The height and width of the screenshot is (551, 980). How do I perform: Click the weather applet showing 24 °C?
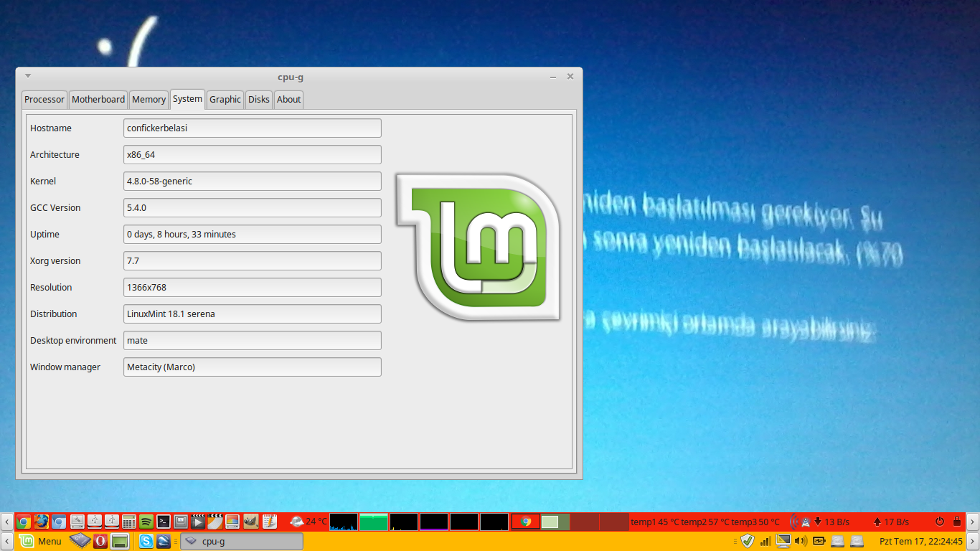point(308,522)
